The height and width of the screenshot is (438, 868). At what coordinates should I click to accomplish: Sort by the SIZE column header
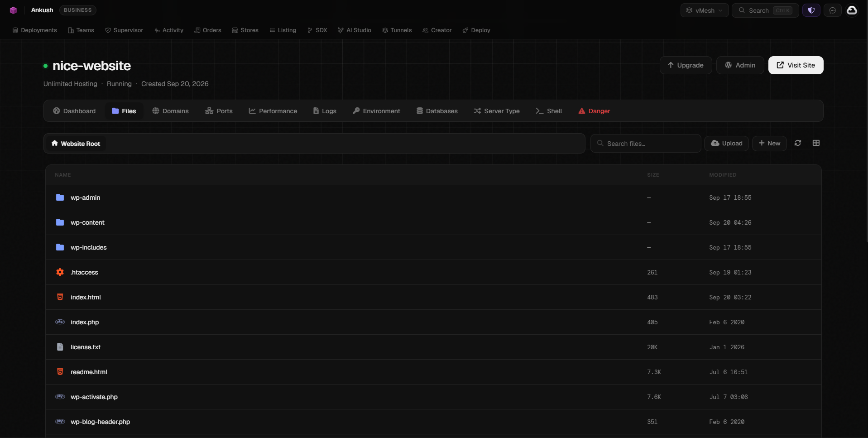pos(653,175)
